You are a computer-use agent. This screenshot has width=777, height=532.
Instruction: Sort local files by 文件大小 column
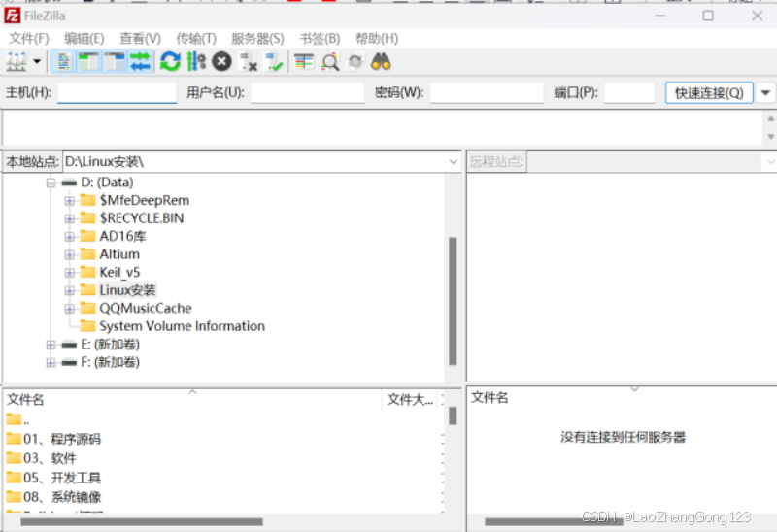pyautogui.click(x=410, y=399)
